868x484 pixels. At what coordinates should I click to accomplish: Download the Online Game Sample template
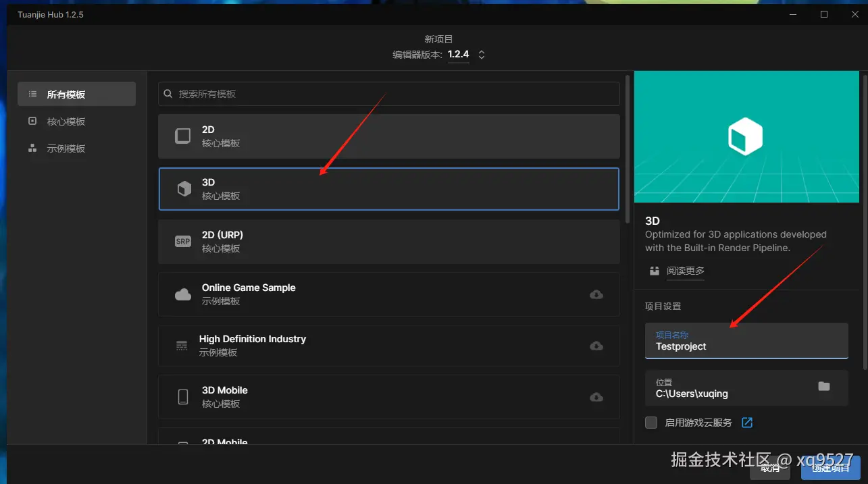[x=596, y=294]
